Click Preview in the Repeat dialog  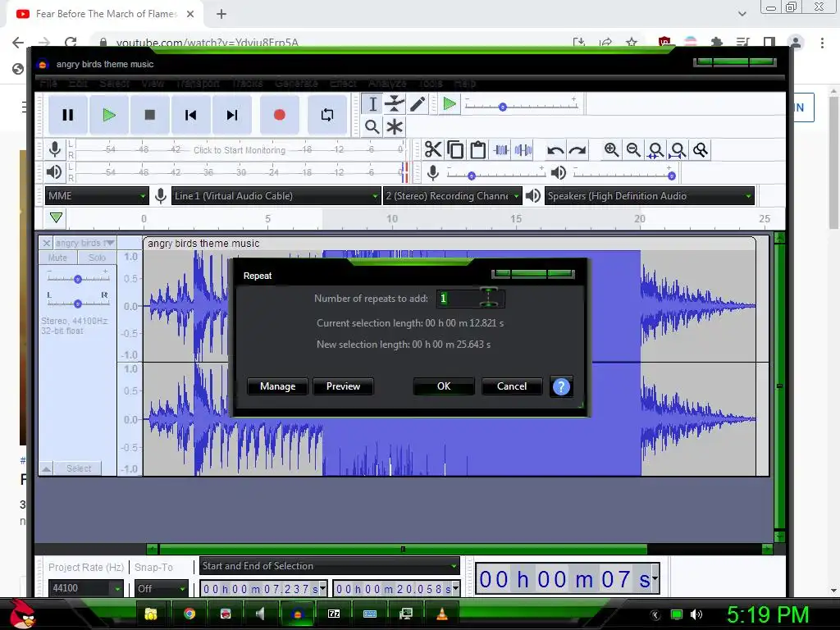[343, 386]
